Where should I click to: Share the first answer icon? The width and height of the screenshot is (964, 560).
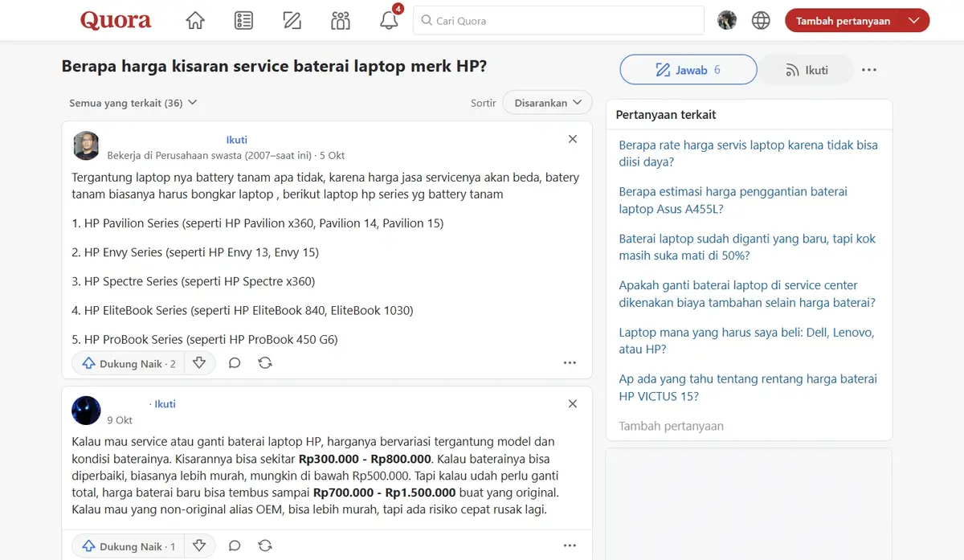(265, 363)
